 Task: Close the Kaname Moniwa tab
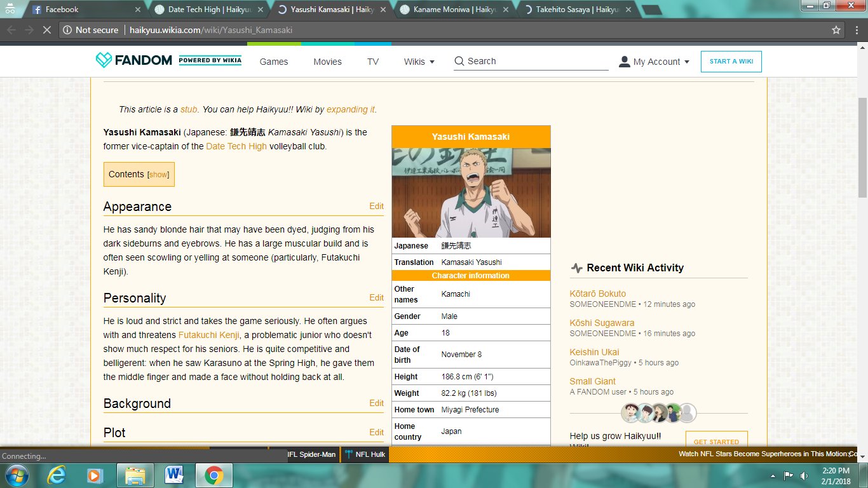point(506,10)
